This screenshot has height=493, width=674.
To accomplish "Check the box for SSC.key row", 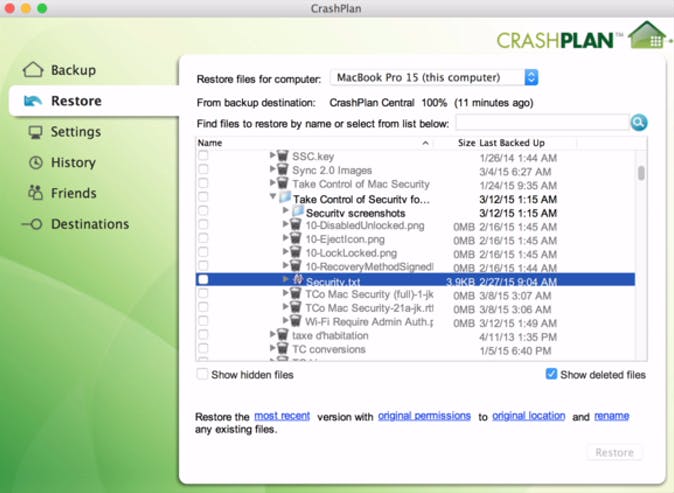I will point(203,156).
